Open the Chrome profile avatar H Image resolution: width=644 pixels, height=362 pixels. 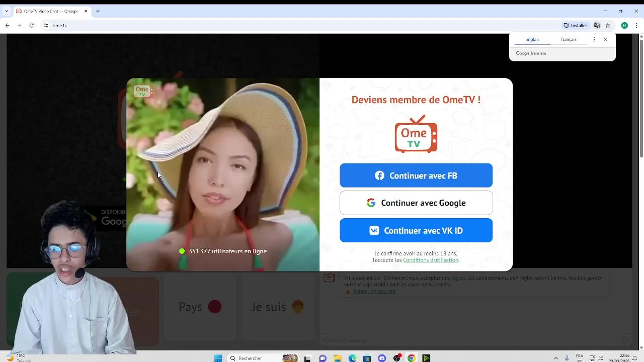[624, 25]
